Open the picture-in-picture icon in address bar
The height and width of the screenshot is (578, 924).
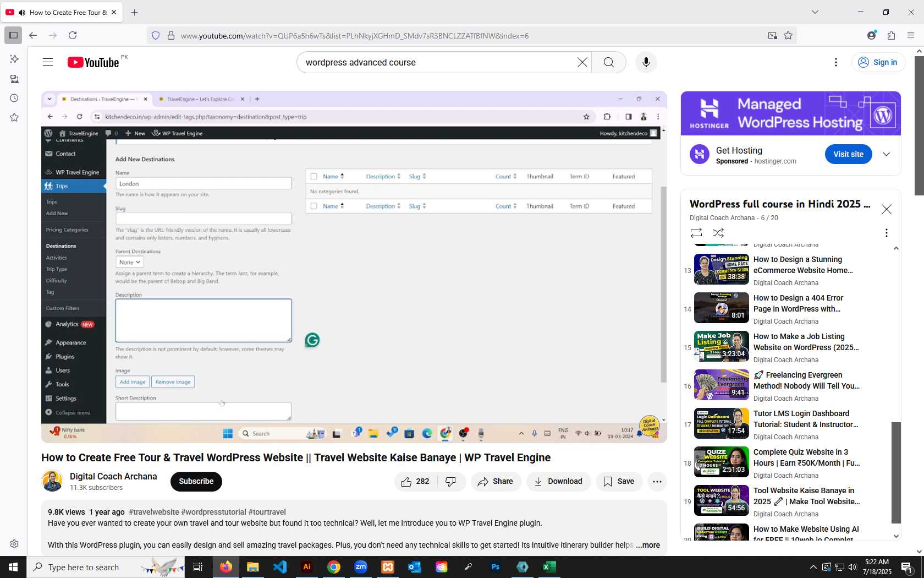point(773,36)
